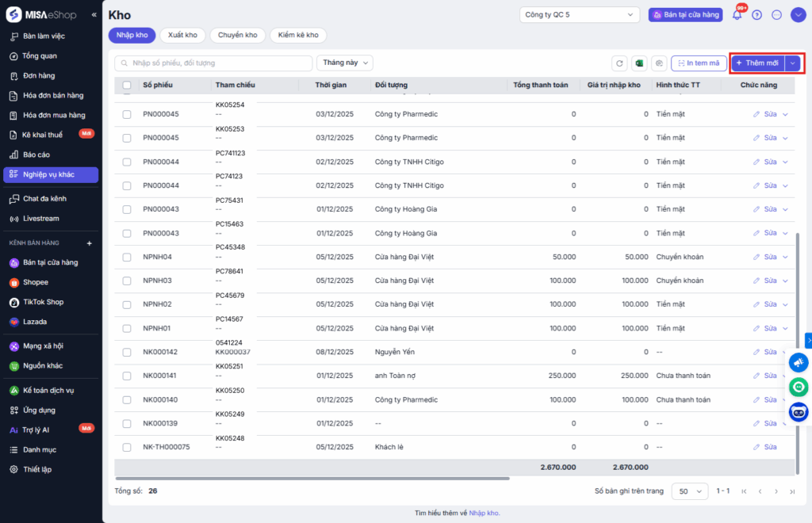812x523 pixels.
Task: Click the horizontal scrollbar below the table
Action: pyautogui.click(x=312, y=478)
